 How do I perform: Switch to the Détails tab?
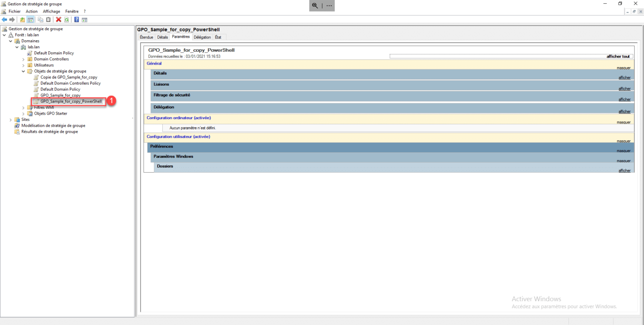(162, 37)
